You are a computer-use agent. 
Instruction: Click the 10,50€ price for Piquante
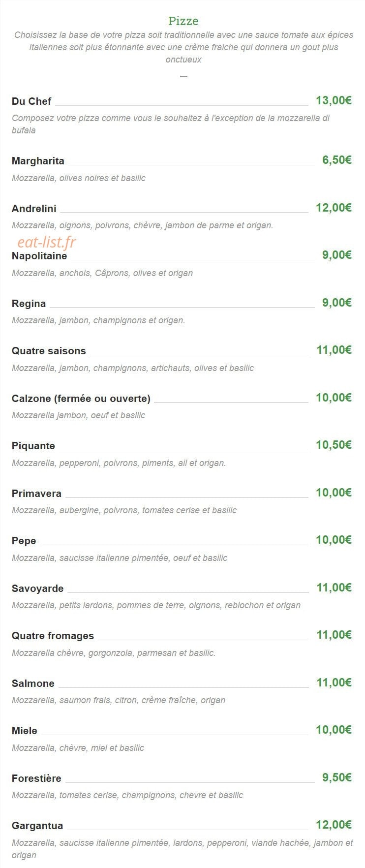pyautogui.click(x=334, y=445)
